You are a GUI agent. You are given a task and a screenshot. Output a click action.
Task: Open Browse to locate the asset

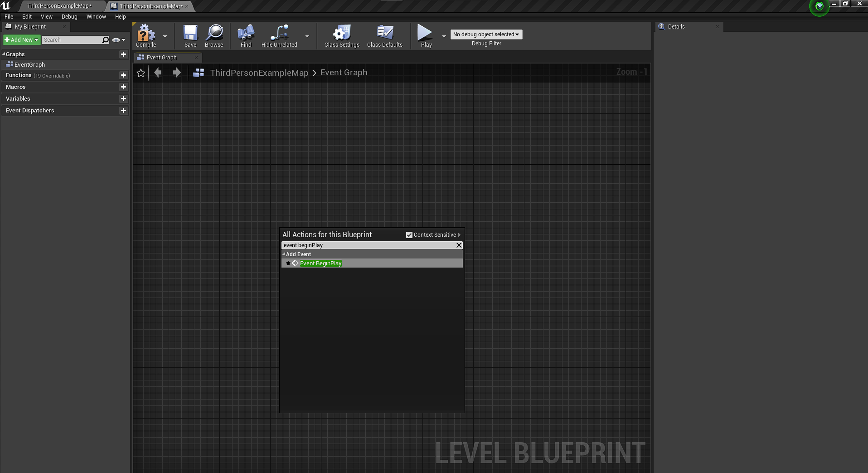coord(213,34)
